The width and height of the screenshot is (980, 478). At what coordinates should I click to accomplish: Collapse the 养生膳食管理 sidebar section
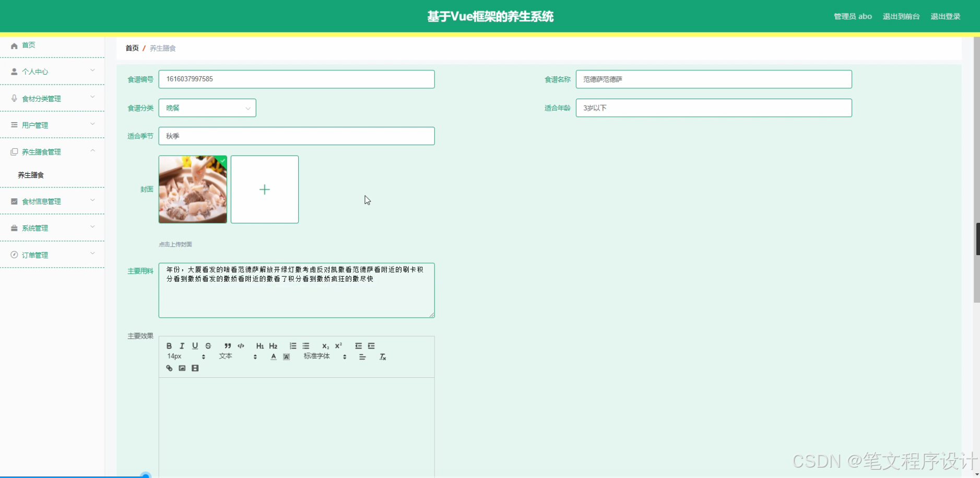click(52, 151)
